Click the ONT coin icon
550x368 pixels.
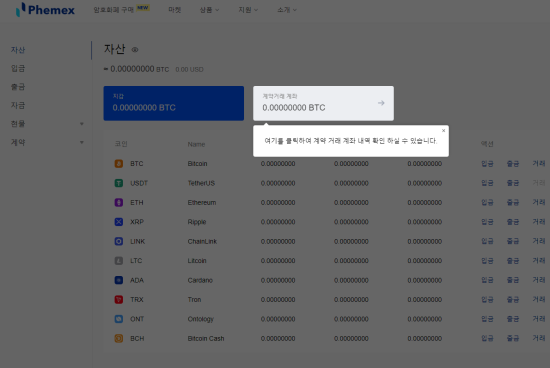pyautogui.click(x=119, y=319)
